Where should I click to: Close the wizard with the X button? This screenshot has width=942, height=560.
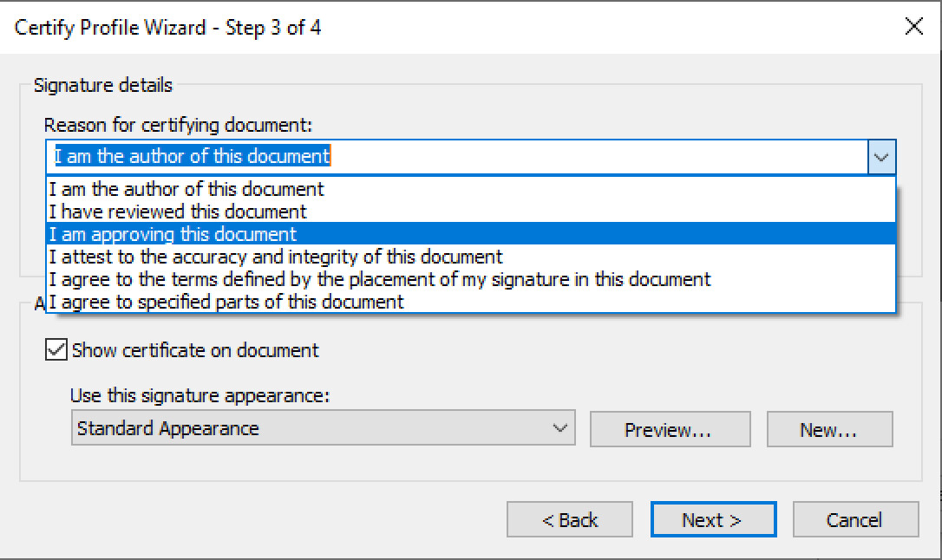913,26
